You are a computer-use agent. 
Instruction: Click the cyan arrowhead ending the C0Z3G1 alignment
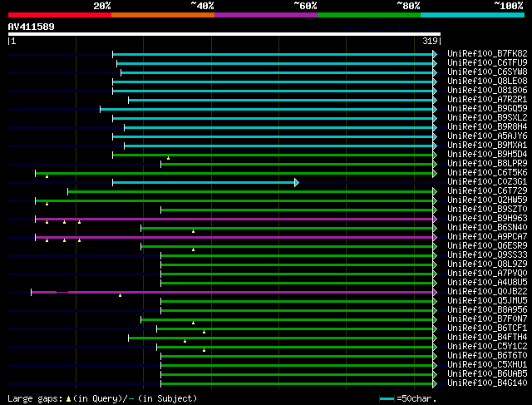click(297, 183)
